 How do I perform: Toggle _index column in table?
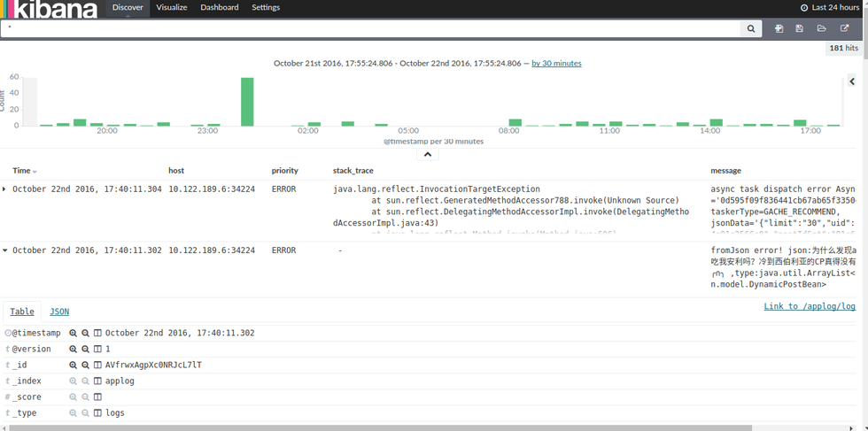click(98, 381)
